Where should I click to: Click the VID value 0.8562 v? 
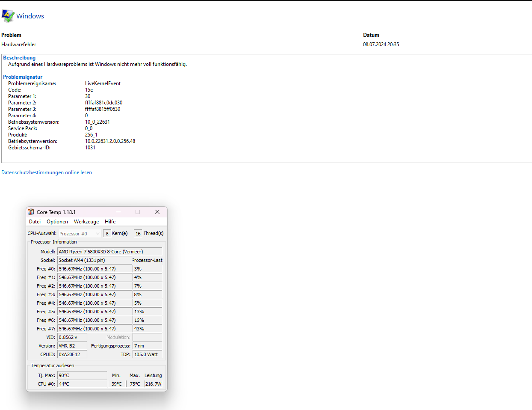(72, 337)
